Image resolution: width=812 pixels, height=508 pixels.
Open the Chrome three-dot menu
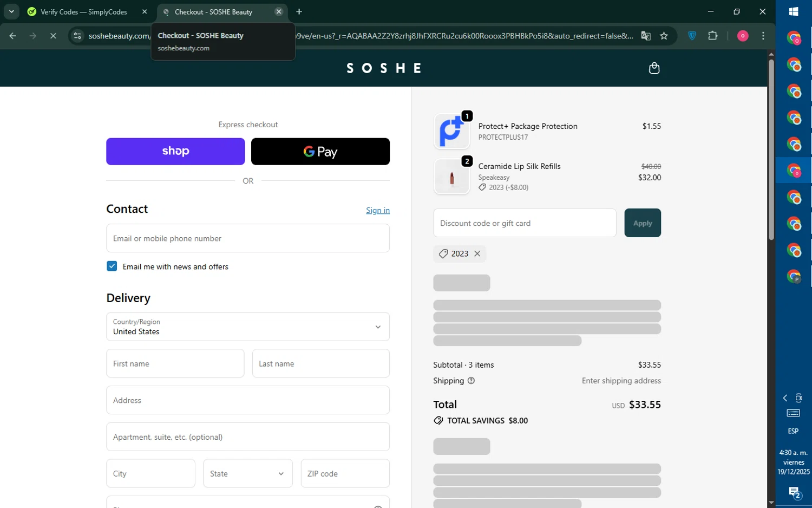[763, 36]
